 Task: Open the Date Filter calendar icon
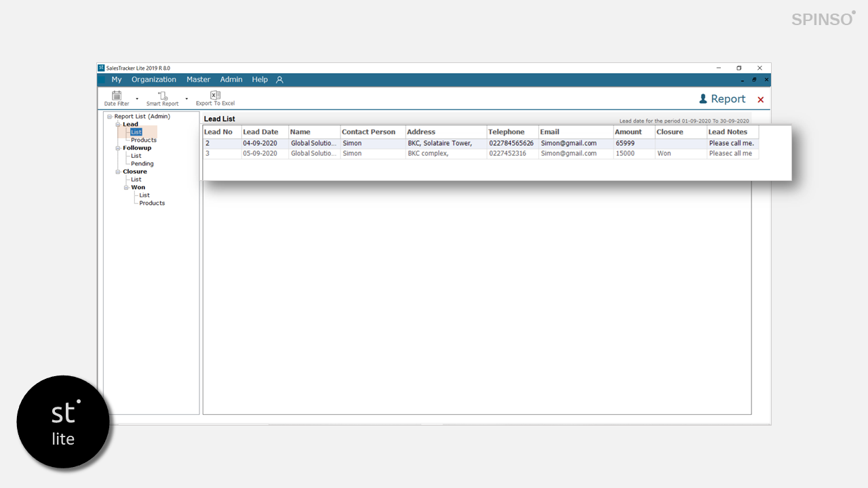tap(117, 96)
